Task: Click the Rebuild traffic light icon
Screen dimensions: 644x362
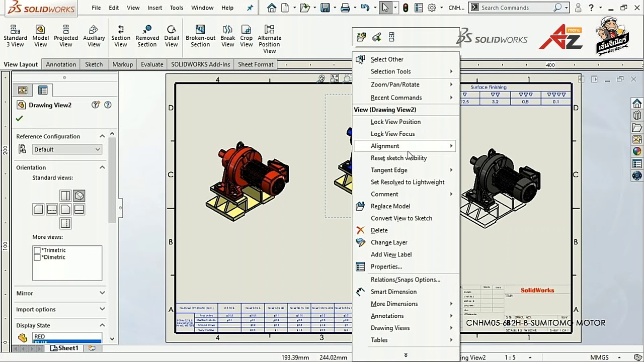Action: [x=406, y=8]
